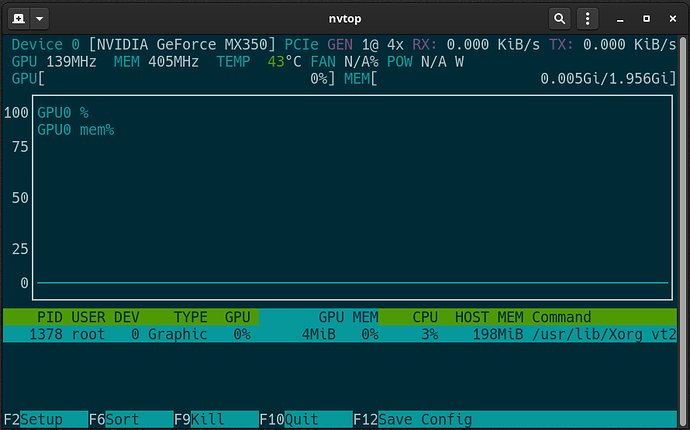Select the Xorg process row 1378
This screenshot has height=430, width=690.
pyautogui.click(x=340, y=334)
